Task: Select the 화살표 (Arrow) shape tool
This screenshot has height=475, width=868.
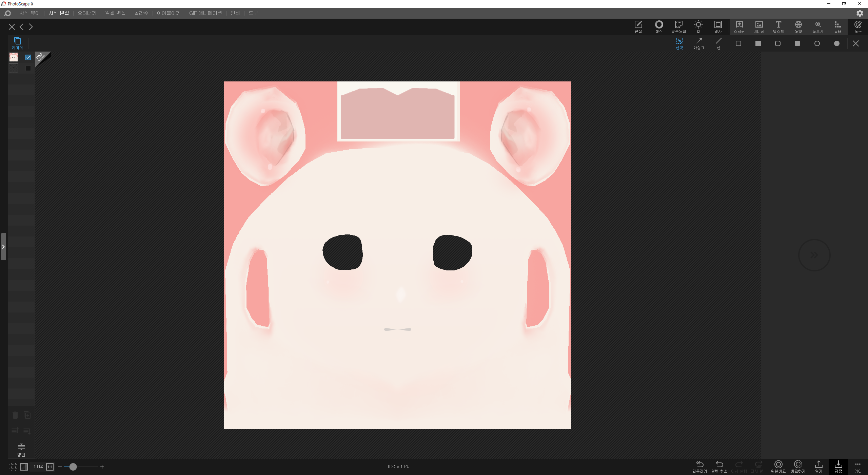Action: click(699, 43)
